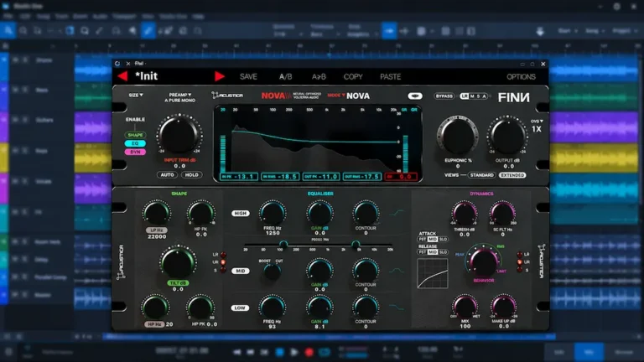Open the OVS oversampling dropdown
Screen dimensions: 644x362
[537, 122]
